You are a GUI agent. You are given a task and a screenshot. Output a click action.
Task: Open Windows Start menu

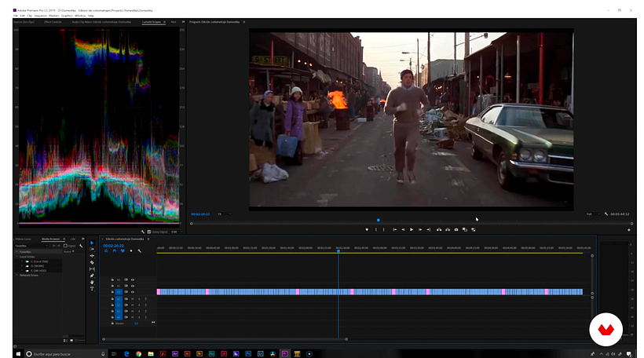(18, 354)
